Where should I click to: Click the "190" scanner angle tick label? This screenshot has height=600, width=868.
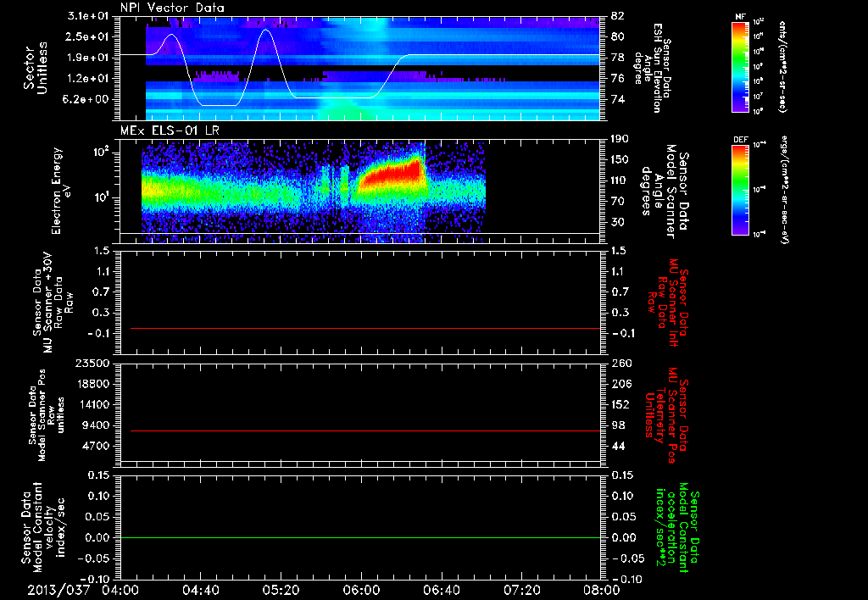tap(620, 139)
